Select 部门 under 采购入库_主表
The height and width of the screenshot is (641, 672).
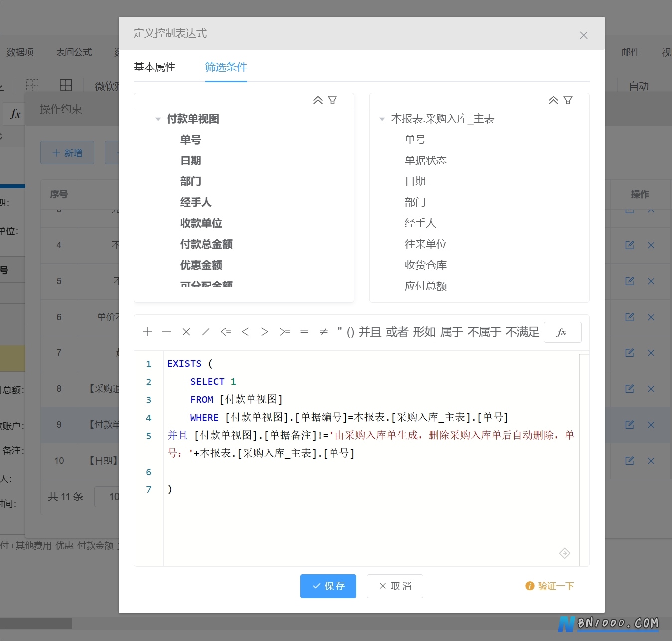tap(415, 202)
